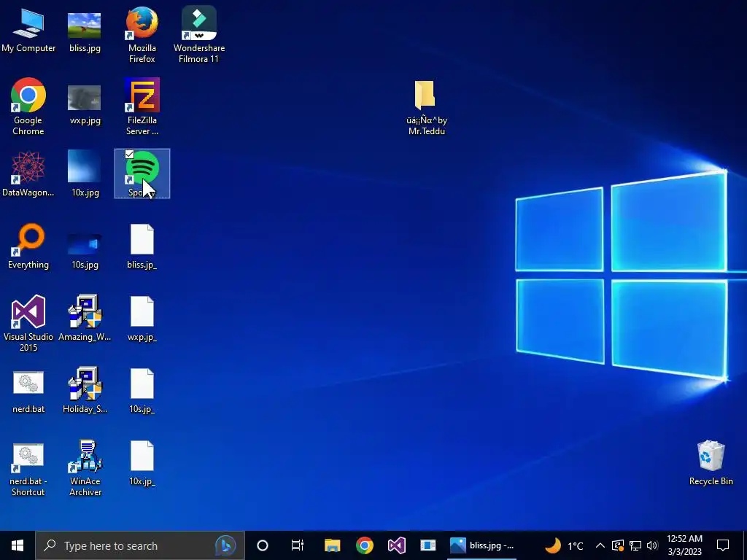Uncheck the Spotify icon's selection checkbox
The width and height of the screenshot is (747, 560).
[129, 155]
